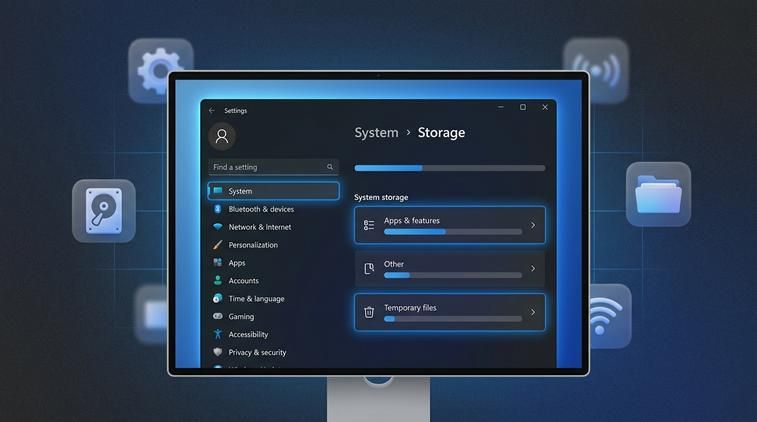Click the Other document icon
This screenshot has width=757, height=422.
tap(369, 268)
